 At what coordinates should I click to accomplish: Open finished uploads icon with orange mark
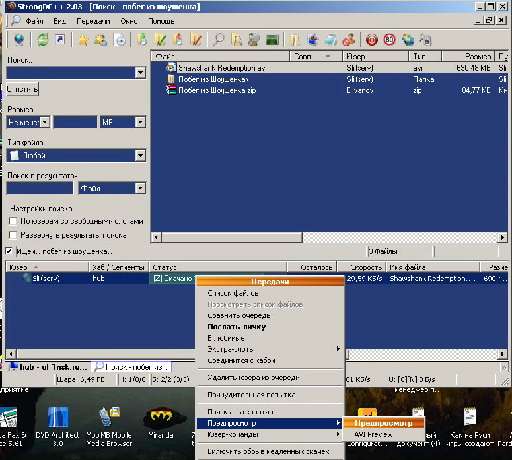[x=196, y=40]
